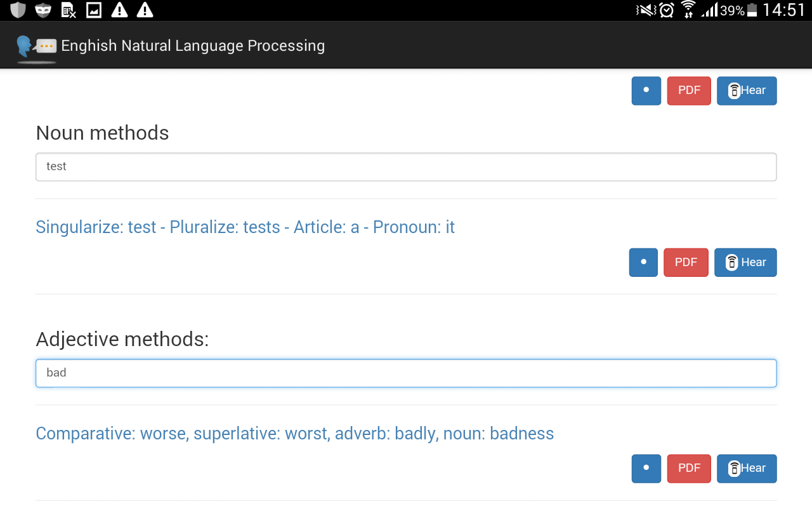
Task: Tap the app logo in the title bar
Action: click(36, 46)
